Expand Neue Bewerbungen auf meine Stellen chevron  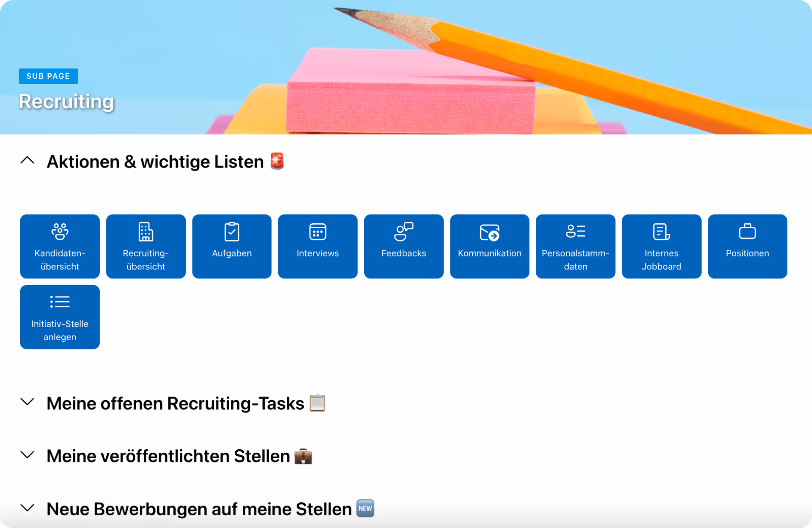(27, 508)
